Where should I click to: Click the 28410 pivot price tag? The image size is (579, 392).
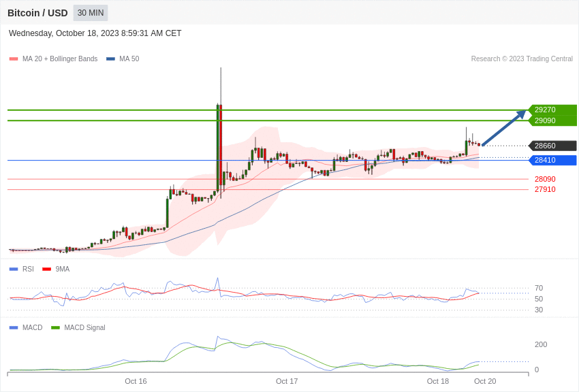point(552,160)
